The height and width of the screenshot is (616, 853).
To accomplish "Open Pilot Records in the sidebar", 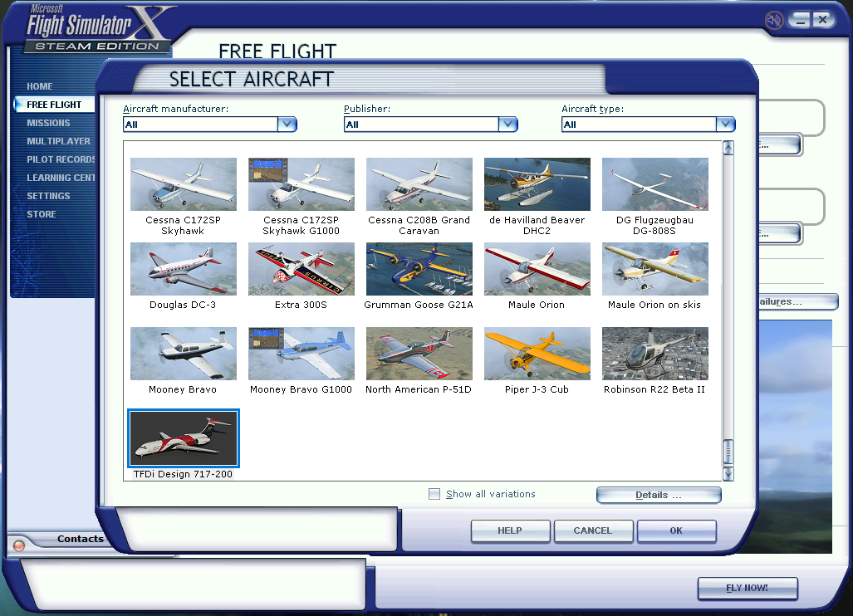I will pos(61,159).
